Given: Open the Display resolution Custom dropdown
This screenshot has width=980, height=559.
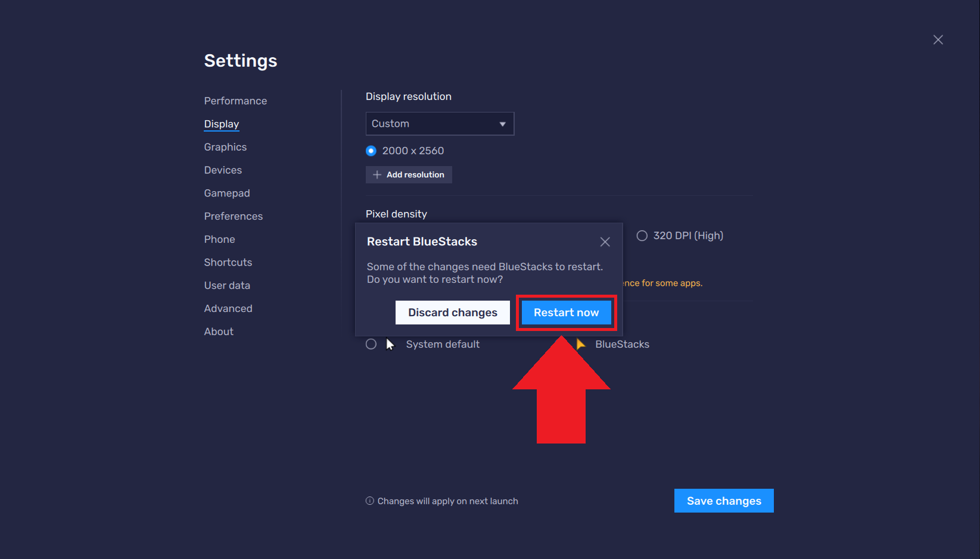Looking at the screenshot, I should [x=439, y=123].
